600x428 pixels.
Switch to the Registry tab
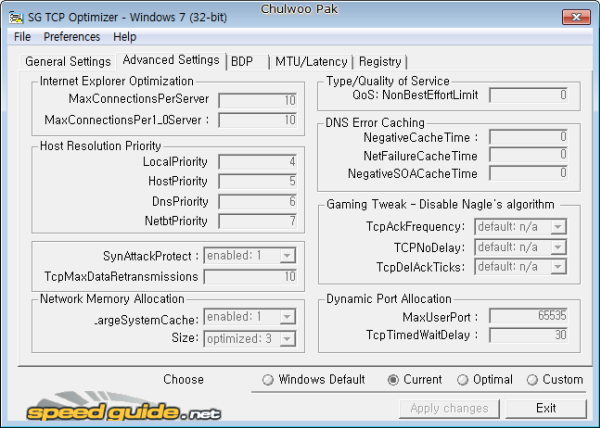380,62
